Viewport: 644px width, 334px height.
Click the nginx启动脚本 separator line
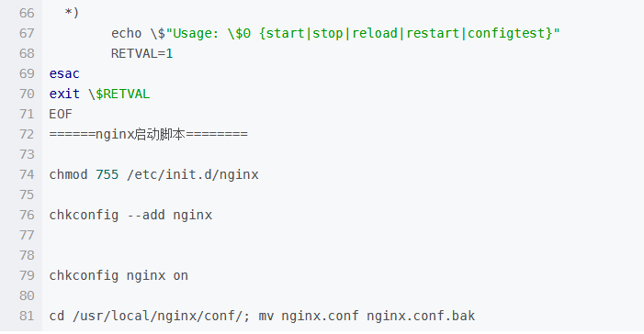coord(148,134)
